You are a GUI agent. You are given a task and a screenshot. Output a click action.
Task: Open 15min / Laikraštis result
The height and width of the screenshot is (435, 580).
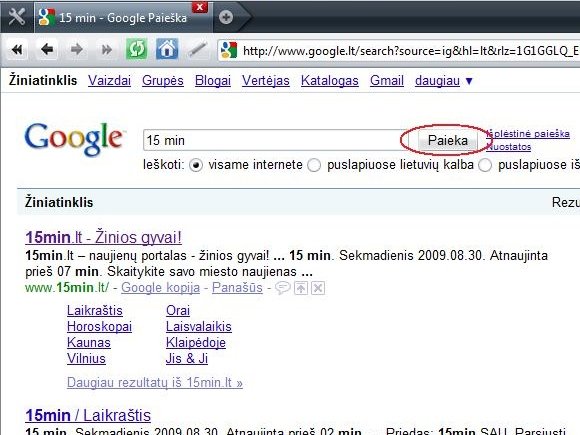88,415
